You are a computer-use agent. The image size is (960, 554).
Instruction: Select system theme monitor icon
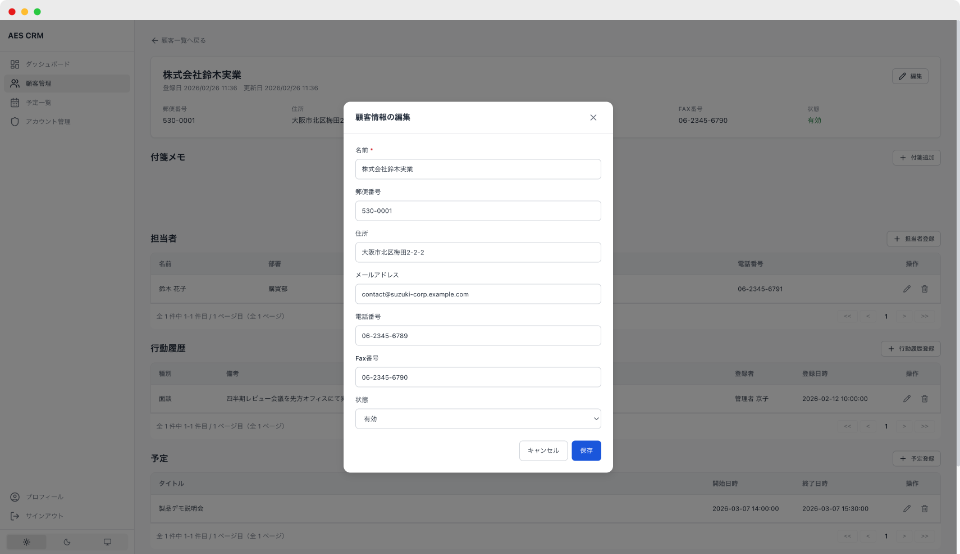[x=107, y=542]
